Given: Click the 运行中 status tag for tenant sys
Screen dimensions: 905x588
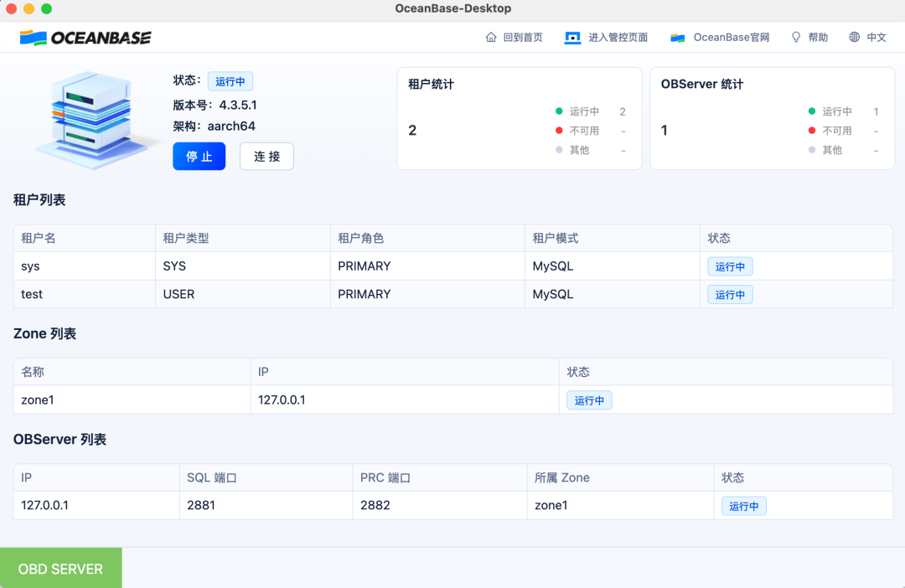Looking at the screenshot, I should pyautogui.click(x=730, y=266).
